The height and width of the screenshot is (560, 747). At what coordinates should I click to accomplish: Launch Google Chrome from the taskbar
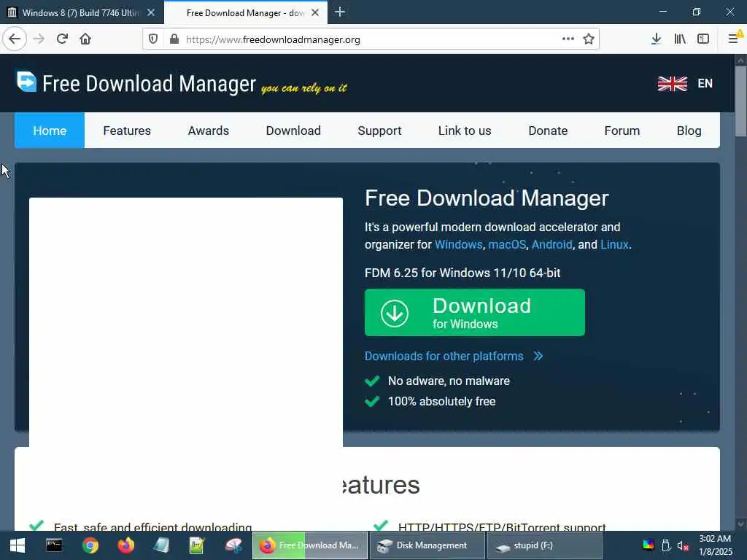(90, 545)
